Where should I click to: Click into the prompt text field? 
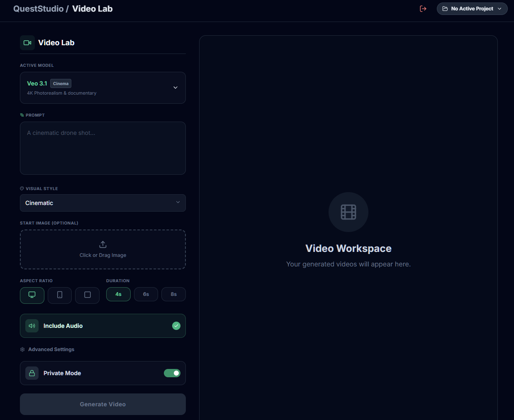tap(103, 148)
